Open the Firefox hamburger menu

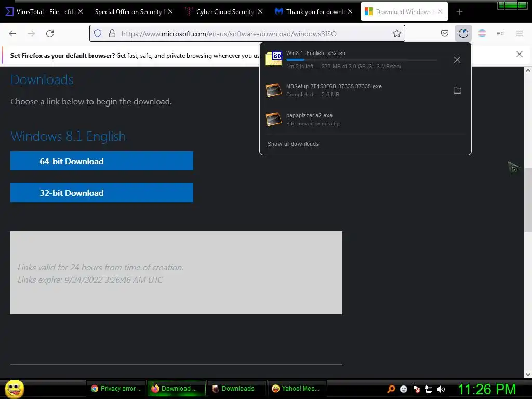pos(519,33)
